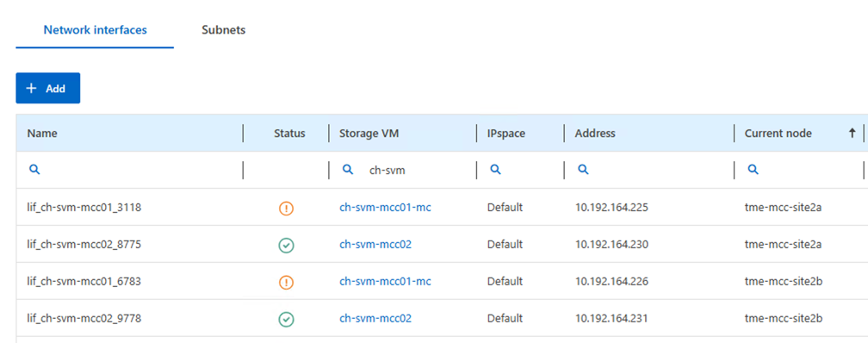Open the ch-svm-mcc01-mc link in first row
This screenshot has height=343, width=868.
[385, 208]
